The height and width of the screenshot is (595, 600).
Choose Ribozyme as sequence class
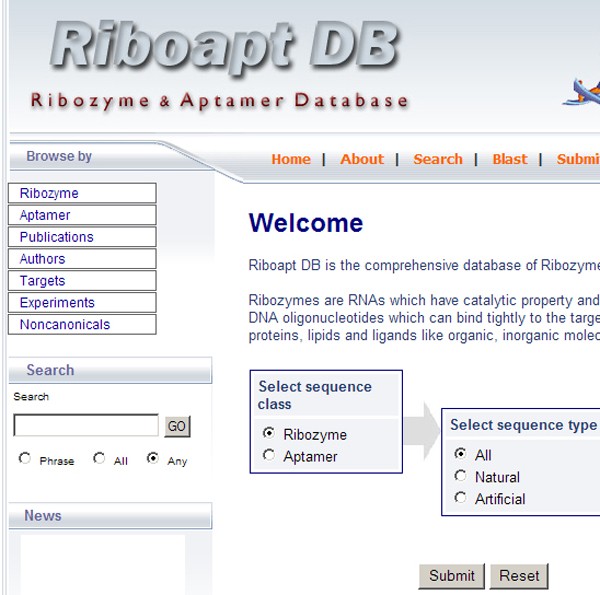tap(269, 433)
